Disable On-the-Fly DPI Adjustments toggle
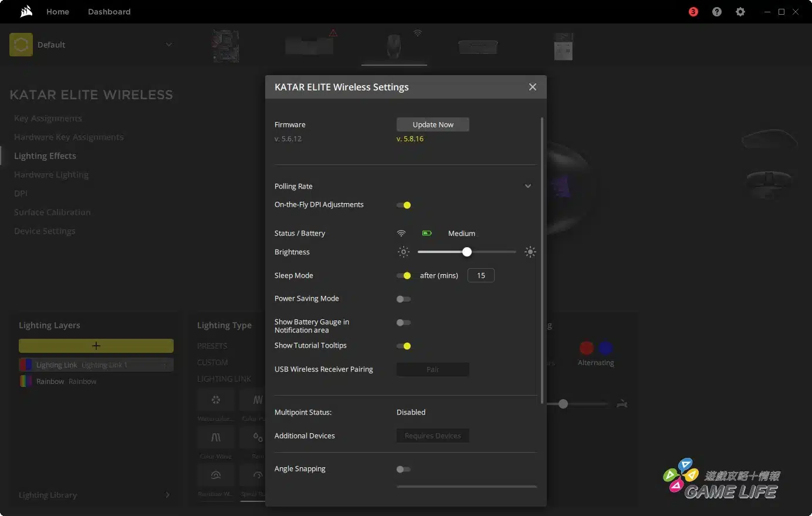 (x=404, y=205)
